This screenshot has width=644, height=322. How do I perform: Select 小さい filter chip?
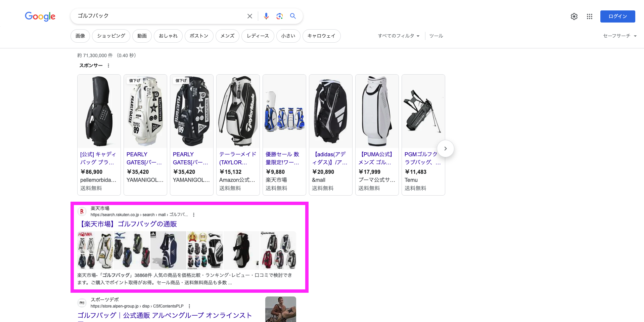pos(288,36)
